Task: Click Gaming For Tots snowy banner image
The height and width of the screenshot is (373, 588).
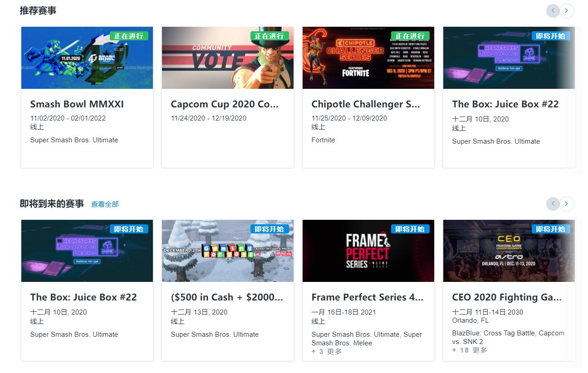Action: tap(228, 251)
